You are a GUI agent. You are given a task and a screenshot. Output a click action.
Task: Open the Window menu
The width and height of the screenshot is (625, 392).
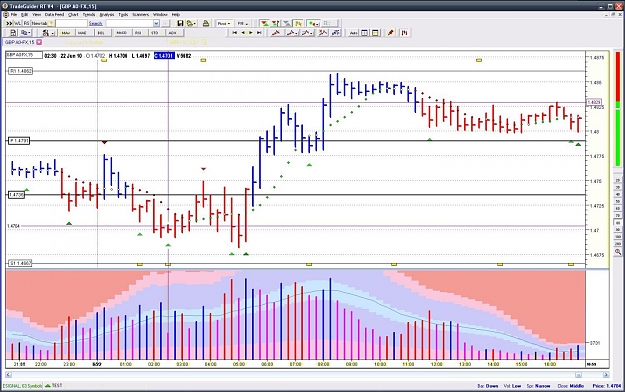point(160,14)
